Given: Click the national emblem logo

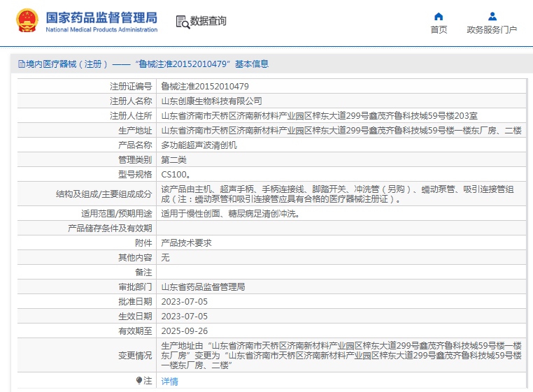Looking at the screenshot, I should tap(27, 21).
